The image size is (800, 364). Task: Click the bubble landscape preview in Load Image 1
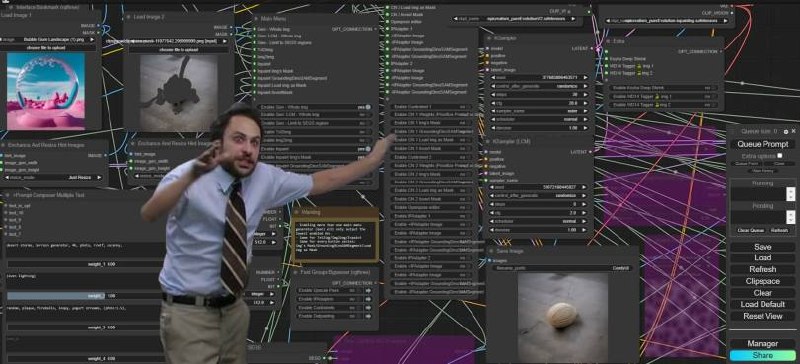tap(46, 91)
